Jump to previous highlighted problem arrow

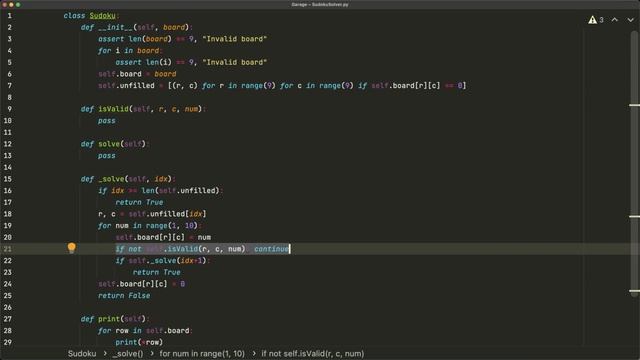tap(615, 20)
